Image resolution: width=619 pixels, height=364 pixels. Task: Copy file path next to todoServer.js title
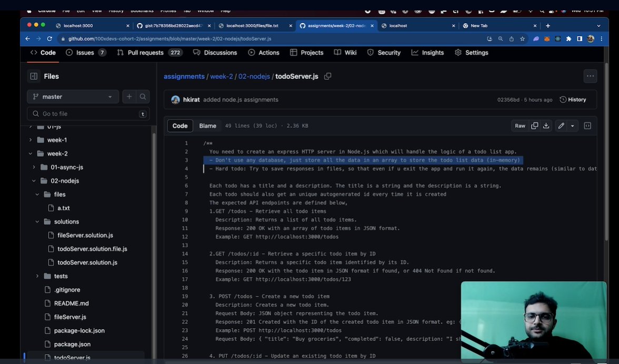[327, 76]
